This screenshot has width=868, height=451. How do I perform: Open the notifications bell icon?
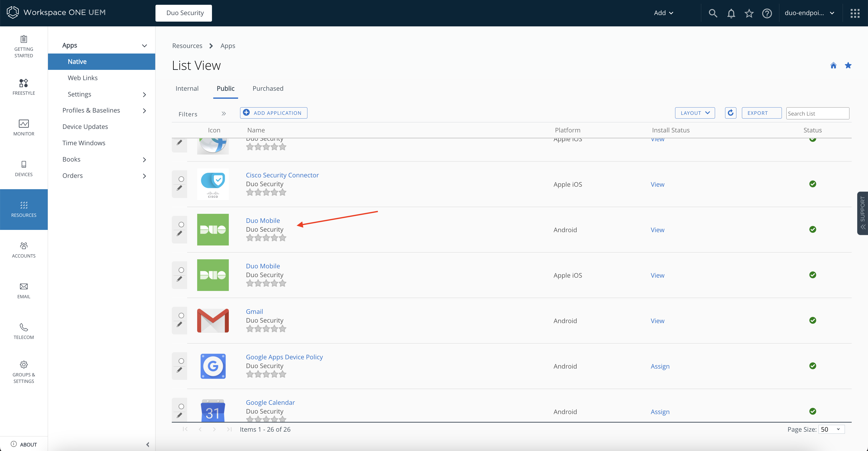tap(731, 13)
